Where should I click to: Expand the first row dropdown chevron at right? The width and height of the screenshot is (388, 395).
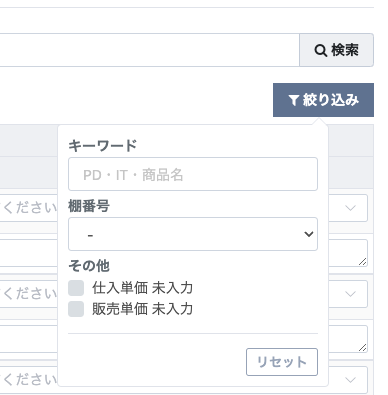pos(350,208)
